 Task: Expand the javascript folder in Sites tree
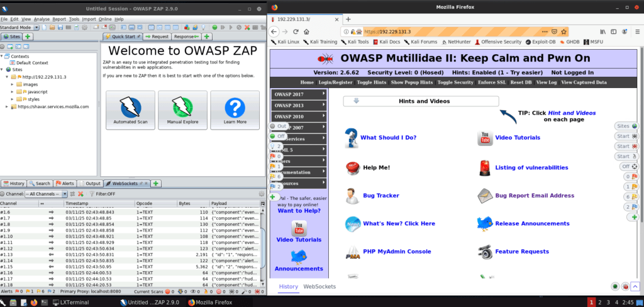14,91
